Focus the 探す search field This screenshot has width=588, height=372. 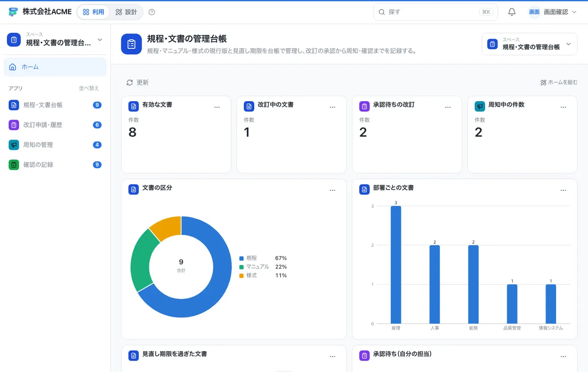[435, 12]
